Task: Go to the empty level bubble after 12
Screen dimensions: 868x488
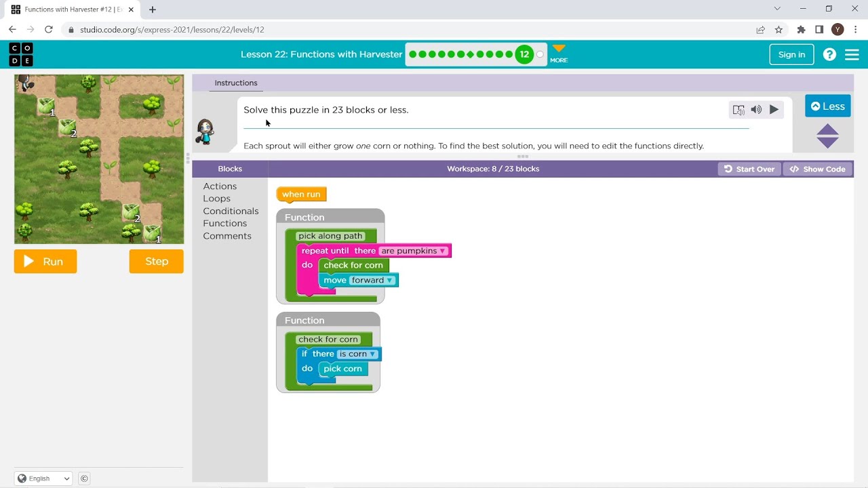Action: 540,54
